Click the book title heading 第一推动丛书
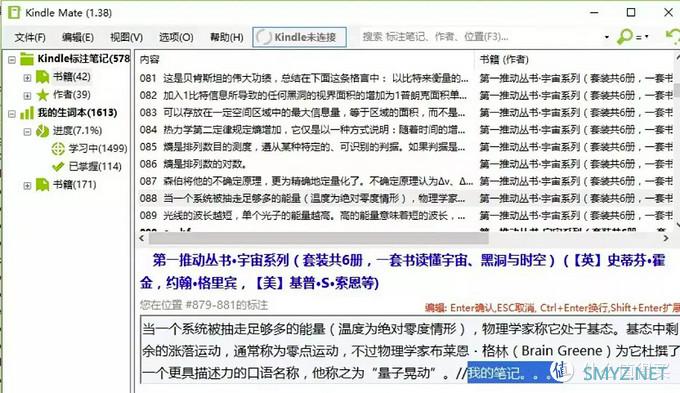The height and width of the screenshot is (393, 680). point(402,272)
